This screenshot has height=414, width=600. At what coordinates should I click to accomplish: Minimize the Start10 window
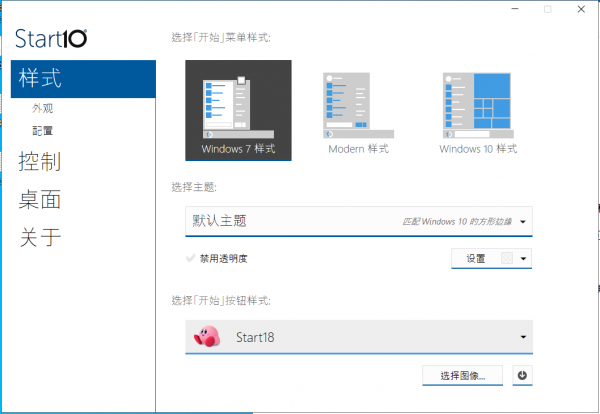pos(515,9)
